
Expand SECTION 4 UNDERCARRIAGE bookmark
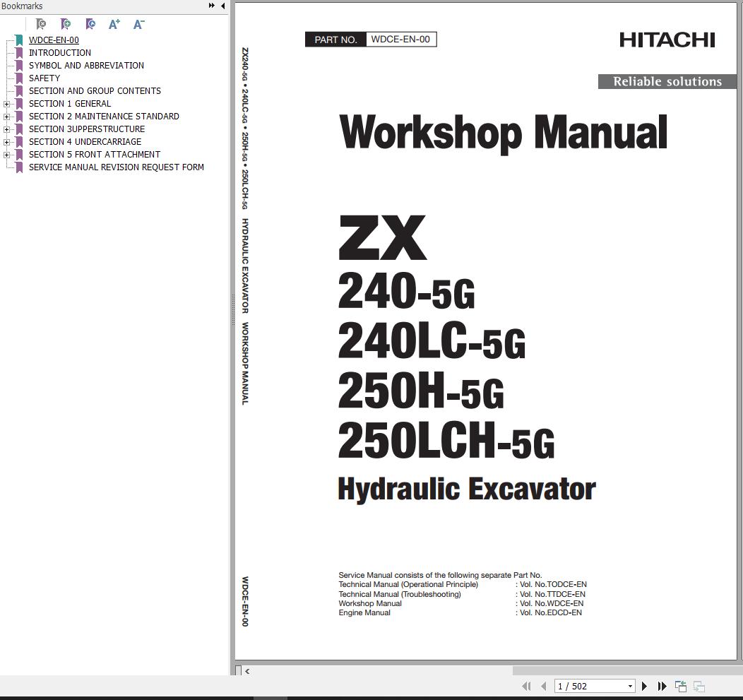pos(6,142)
